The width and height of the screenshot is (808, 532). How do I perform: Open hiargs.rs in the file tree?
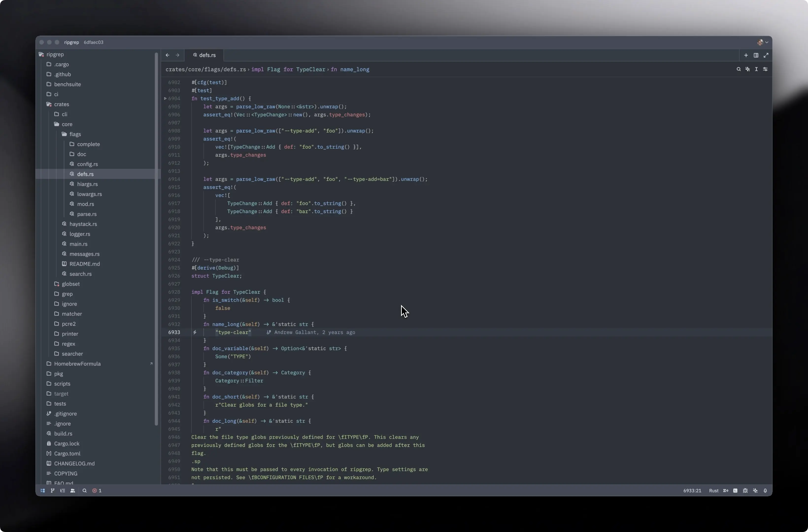(x=87, y=184)
